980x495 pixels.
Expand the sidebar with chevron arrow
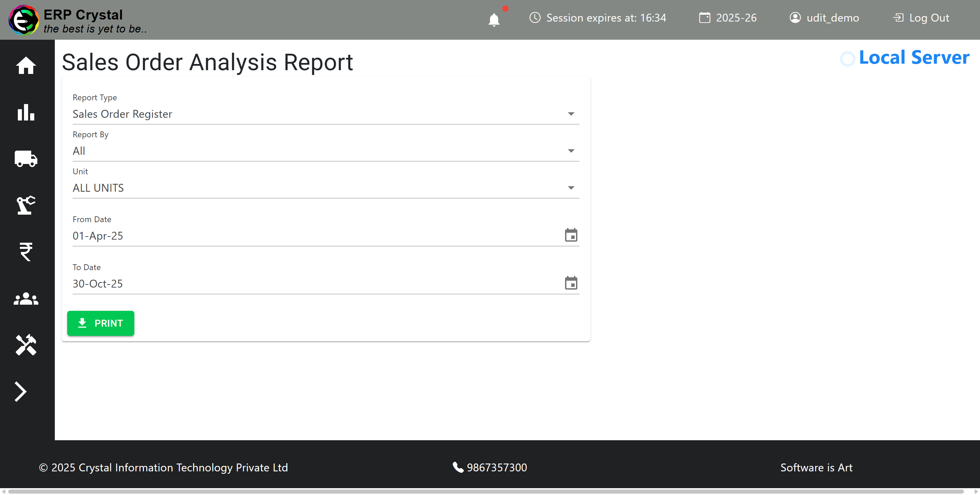(21, 392)
